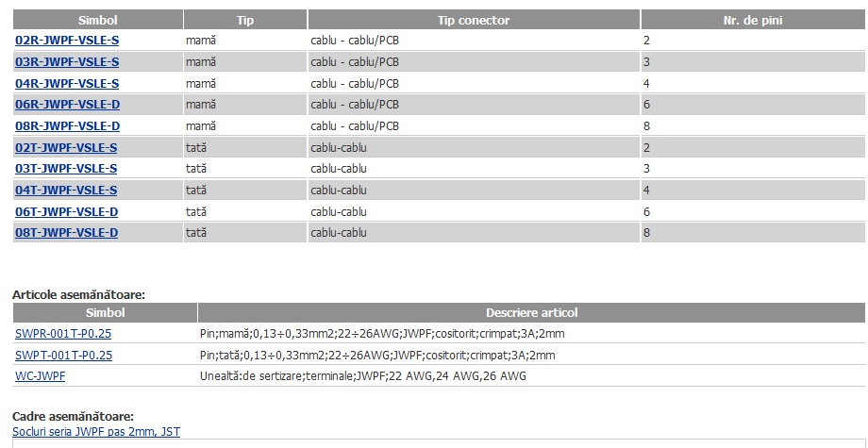Click the Descriere articol column header
Screen dimensions: 868x448
coord(531,312)
